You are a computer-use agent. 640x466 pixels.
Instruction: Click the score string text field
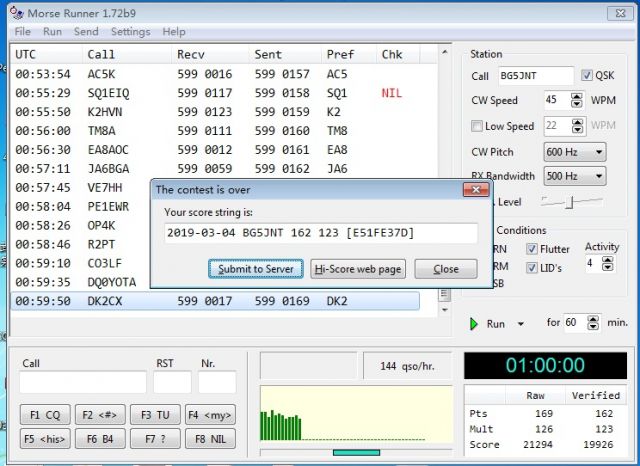(x=321, y=233)
